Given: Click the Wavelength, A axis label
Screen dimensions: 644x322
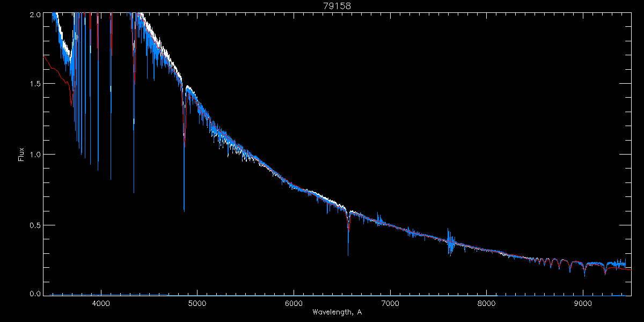Looking at the screenshot, I should coord(337,312).
